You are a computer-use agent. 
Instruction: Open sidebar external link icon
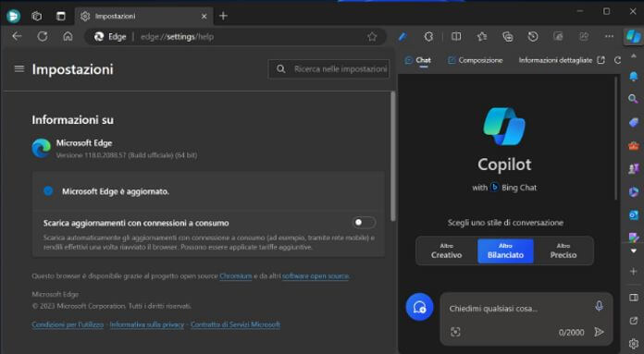633,321
